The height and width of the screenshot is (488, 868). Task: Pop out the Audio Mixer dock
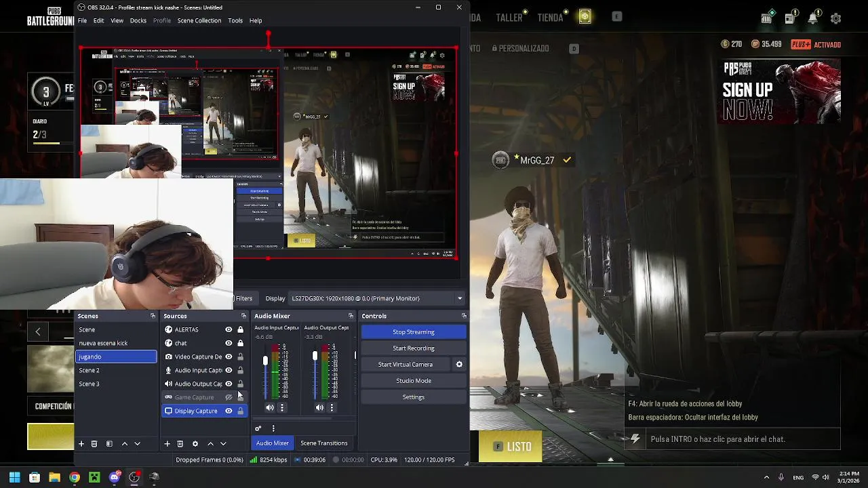pos(351,316)
